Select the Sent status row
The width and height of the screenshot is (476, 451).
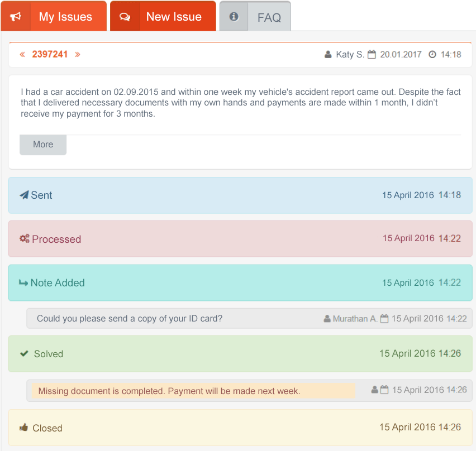[x=240, y=195]
